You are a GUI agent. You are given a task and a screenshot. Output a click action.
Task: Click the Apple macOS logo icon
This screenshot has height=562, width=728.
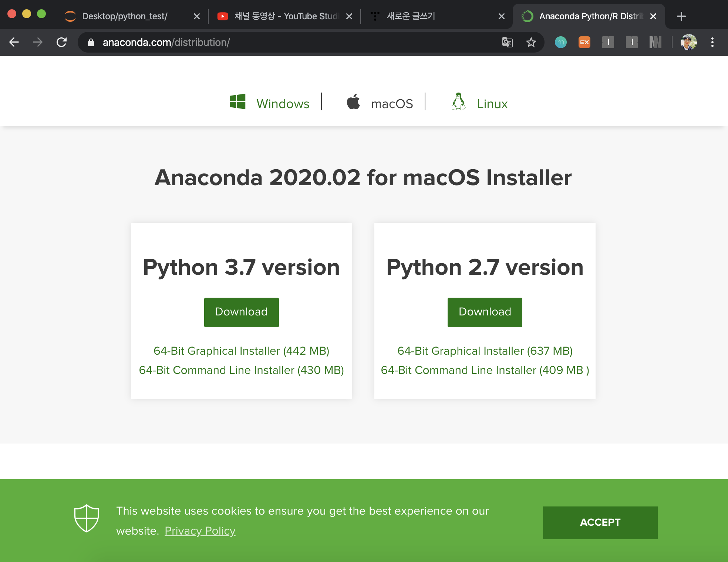coord(353,101)
